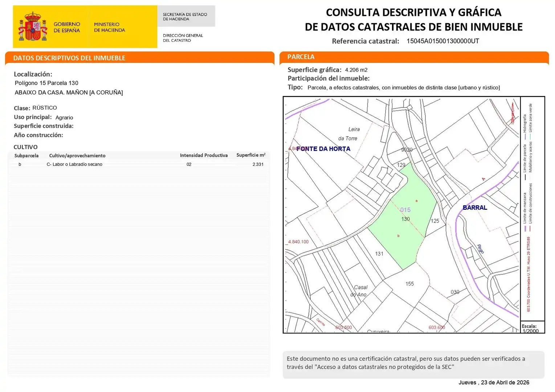Click the 603.600 coordinate label at the map bottom

coord(437,327)
